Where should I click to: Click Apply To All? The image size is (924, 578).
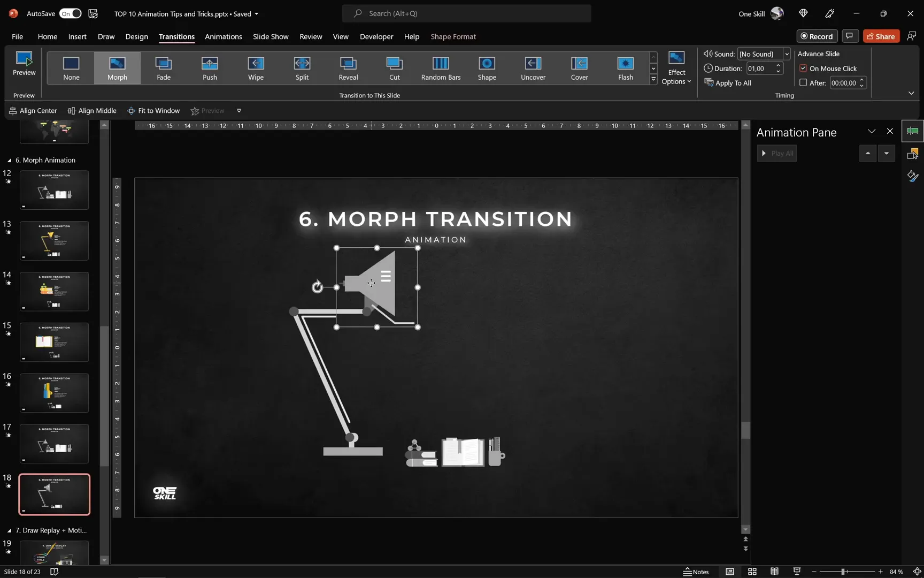click(x=728, y=82)
